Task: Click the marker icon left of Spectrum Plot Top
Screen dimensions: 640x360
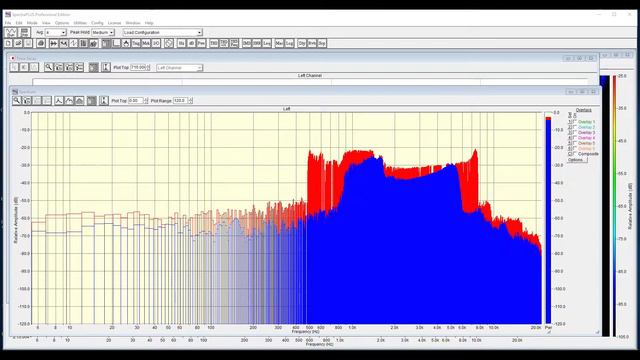Action: point(104,100)
